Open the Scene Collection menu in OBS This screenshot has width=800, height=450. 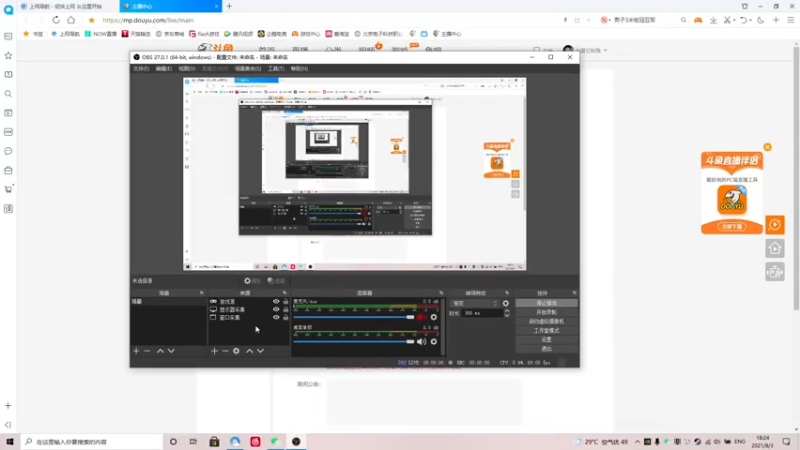pyautogui.click(x=248, y=68)
